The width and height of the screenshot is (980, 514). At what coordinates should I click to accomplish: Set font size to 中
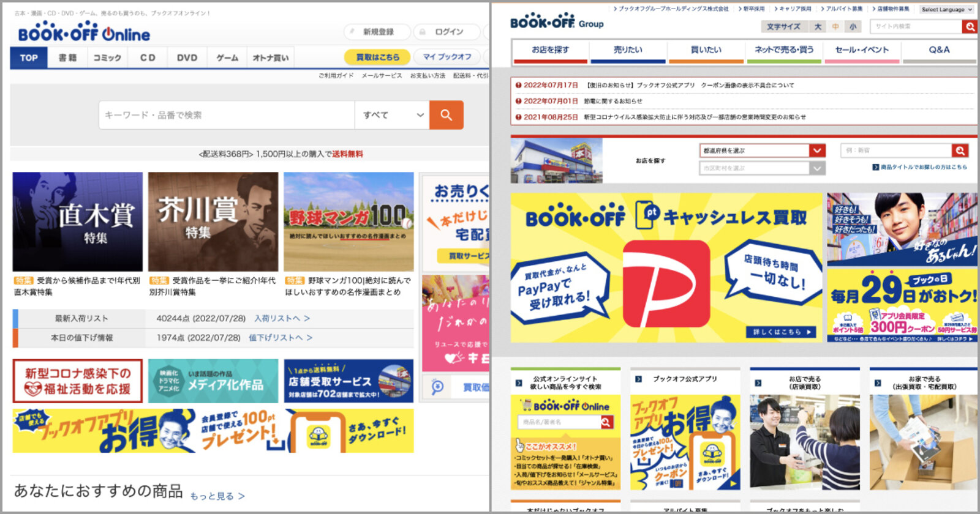pyautogui.click(x=835, y=26)
